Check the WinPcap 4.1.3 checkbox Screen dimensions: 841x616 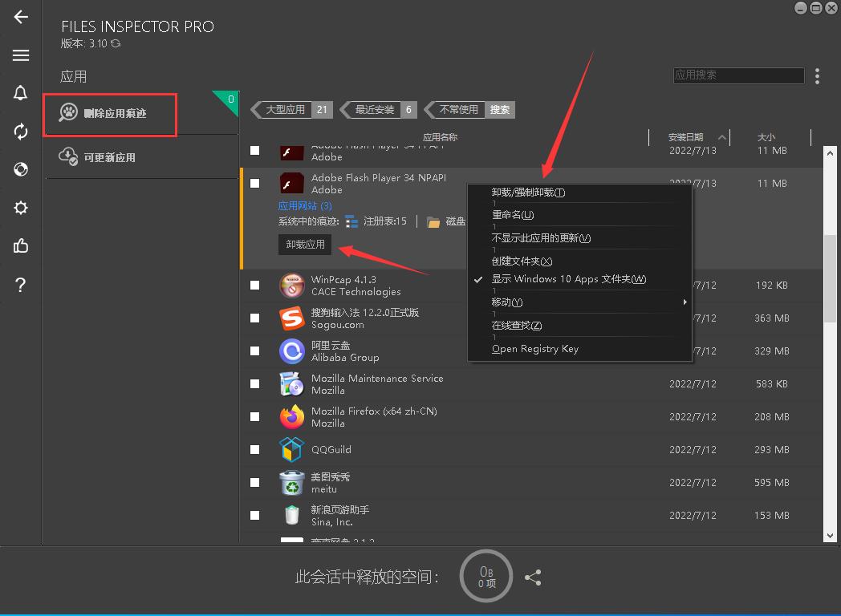click(x=255, y=285)
